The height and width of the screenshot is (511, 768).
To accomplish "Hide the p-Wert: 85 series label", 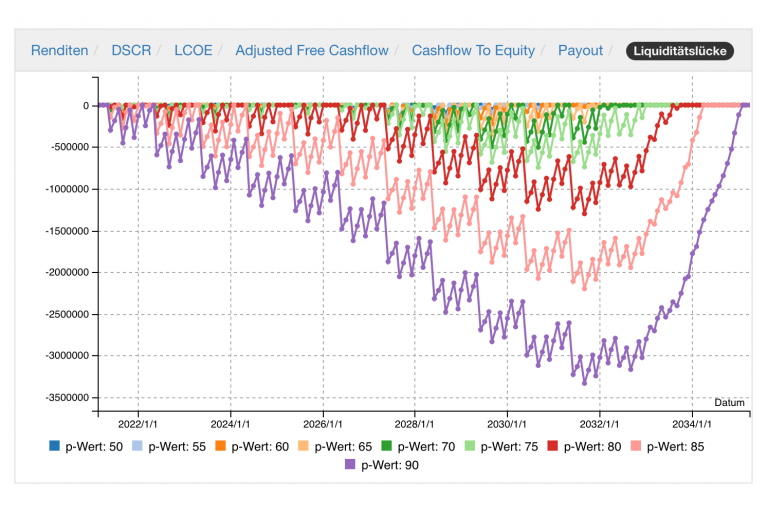I will click(675, 446).
